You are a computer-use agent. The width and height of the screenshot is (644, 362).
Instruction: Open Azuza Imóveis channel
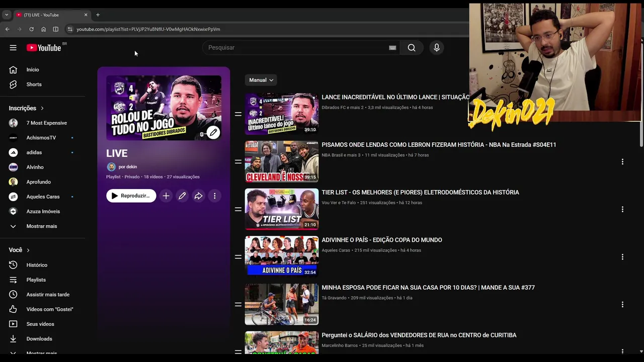tap(42, 211)
